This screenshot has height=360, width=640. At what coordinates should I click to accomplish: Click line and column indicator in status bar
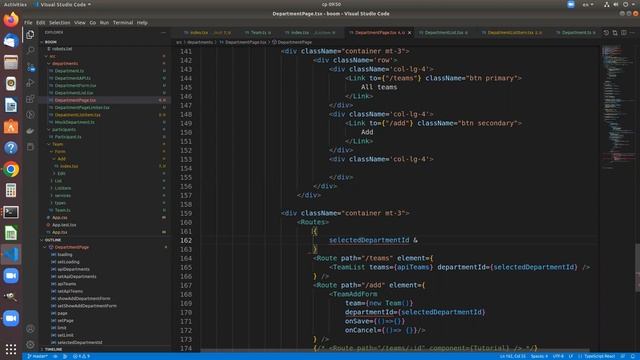pos(513,356)
